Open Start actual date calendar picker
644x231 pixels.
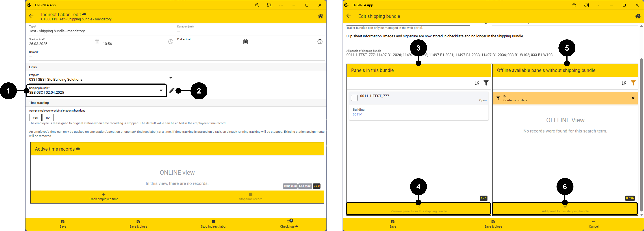coord(97,42)
